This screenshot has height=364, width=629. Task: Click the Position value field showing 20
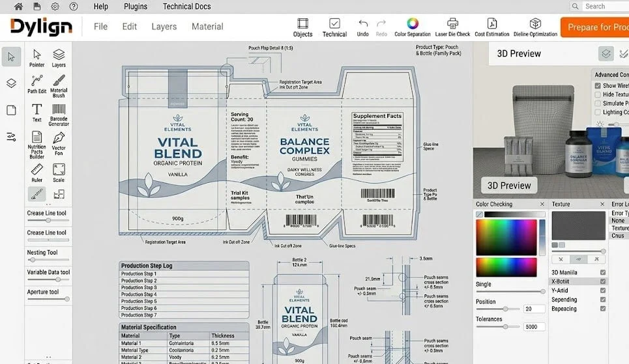click(534, 309)
